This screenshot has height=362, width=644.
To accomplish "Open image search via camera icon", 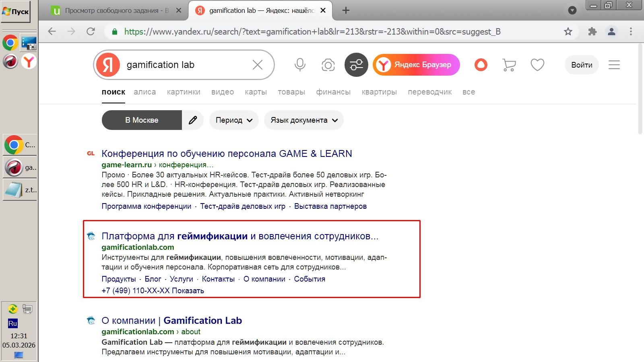I will [328, 65].
